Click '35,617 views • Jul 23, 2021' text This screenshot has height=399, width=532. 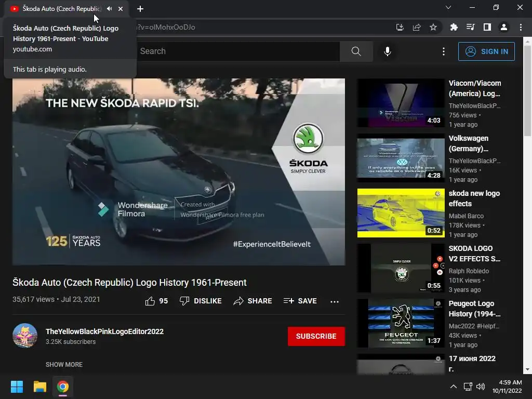(56, 299)
